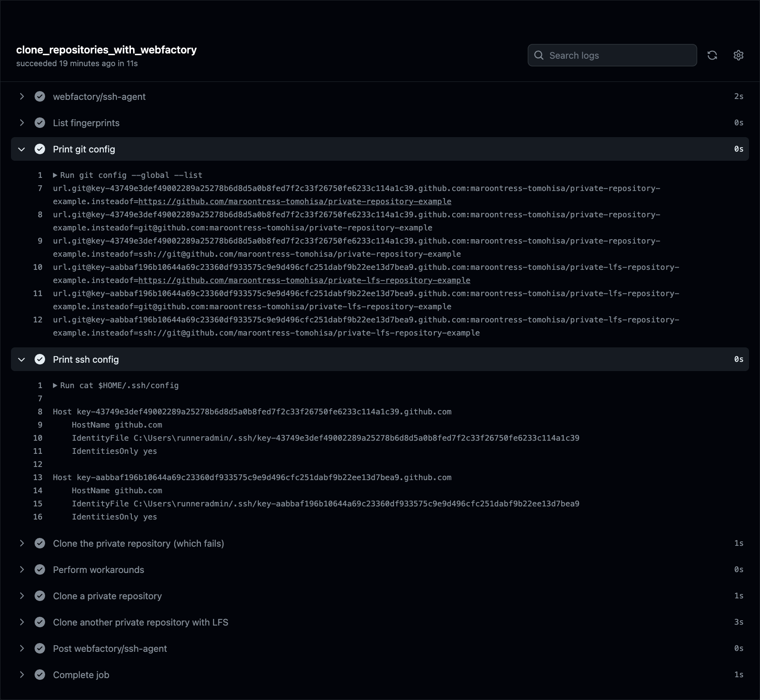The height and width of the screenshot is (700, 760).
Task: Expand the Post webfactory/ssh-agent step chevron
Action: click(21, 648)
